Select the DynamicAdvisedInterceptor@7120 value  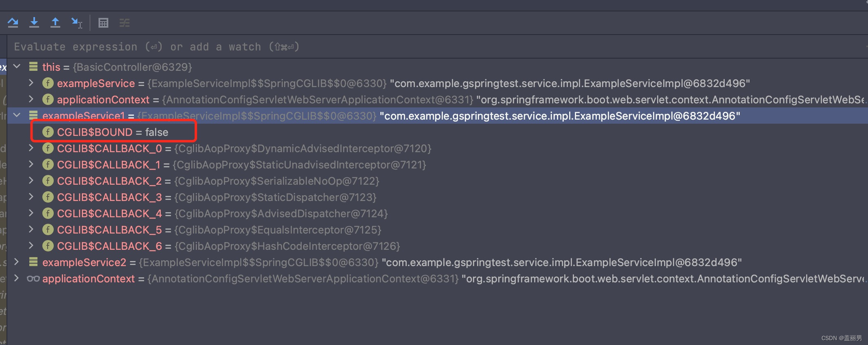303,148
